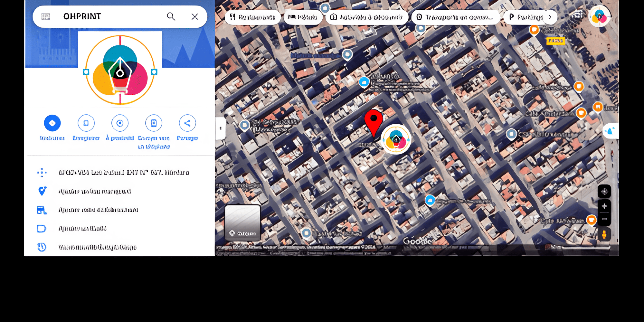Click the Enregistrer save place icon
Viewport: 644px width, 322px height.
(86, 123)
